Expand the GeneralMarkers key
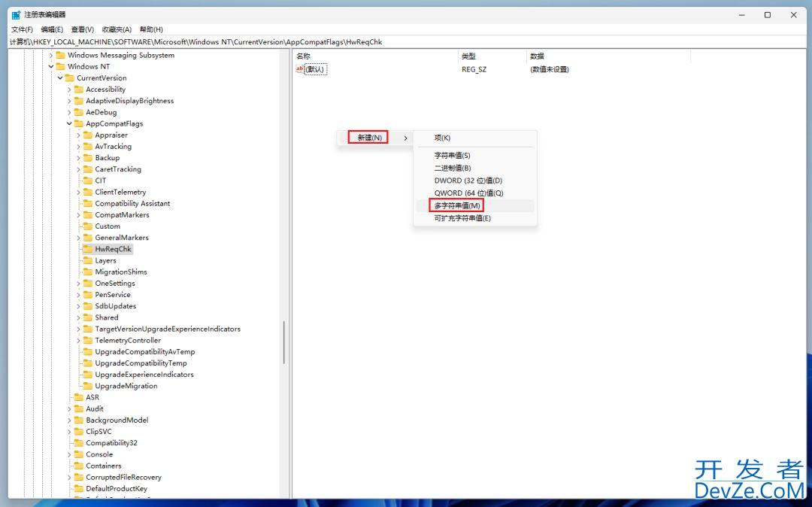The width and height of the screenshot is (812, 507). click(x=78, y=238)
